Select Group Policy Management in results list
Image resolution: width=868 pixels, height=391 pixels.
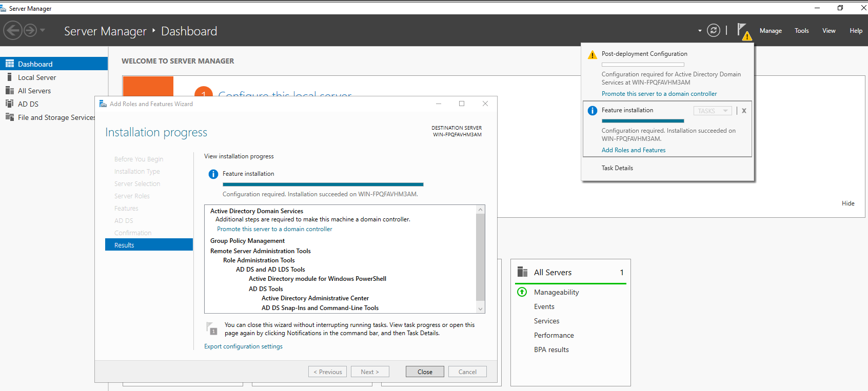[x=247, y=241]
